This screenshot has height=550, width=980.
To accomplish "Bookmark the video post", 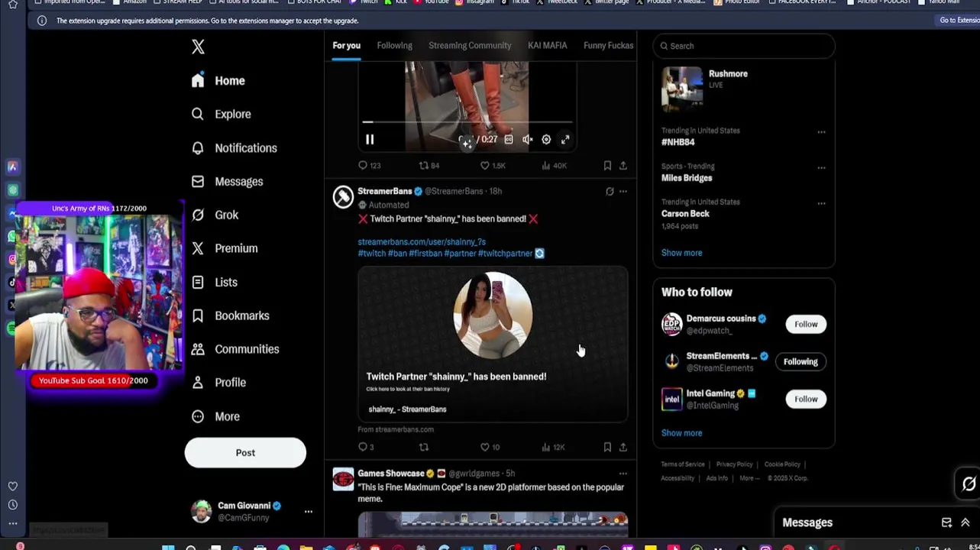I will click(607, 166).
